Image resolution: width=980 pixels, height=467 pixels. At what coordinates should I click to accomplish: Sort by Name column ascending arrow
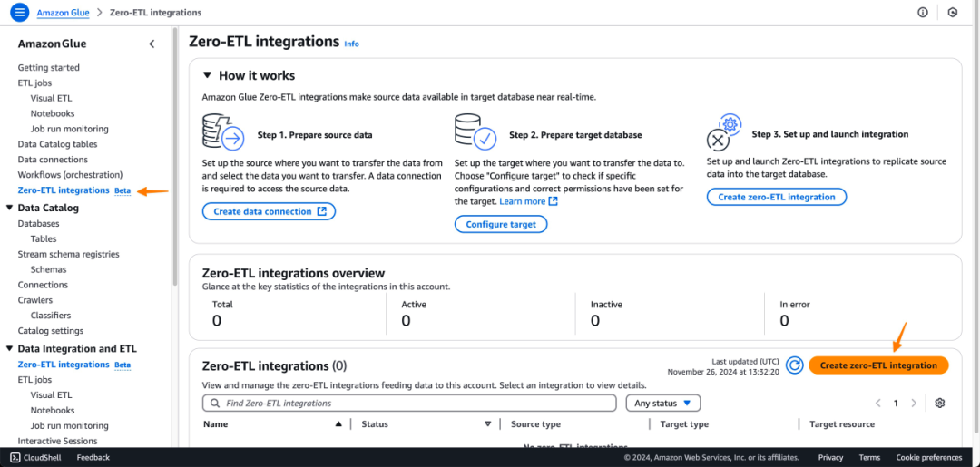(338, 423)
